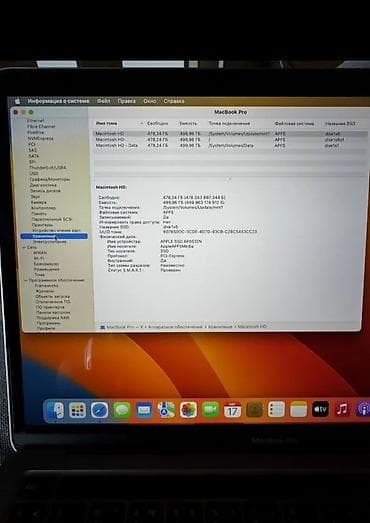
Task: Open Photos app in the Dock
Action: (x=189, y=410)
